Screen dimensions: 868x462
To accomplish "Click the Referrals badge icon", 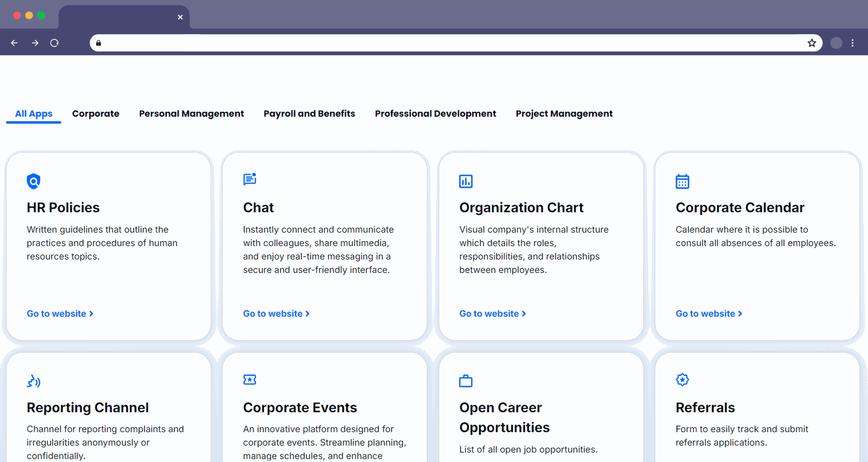I will (682, 380).
